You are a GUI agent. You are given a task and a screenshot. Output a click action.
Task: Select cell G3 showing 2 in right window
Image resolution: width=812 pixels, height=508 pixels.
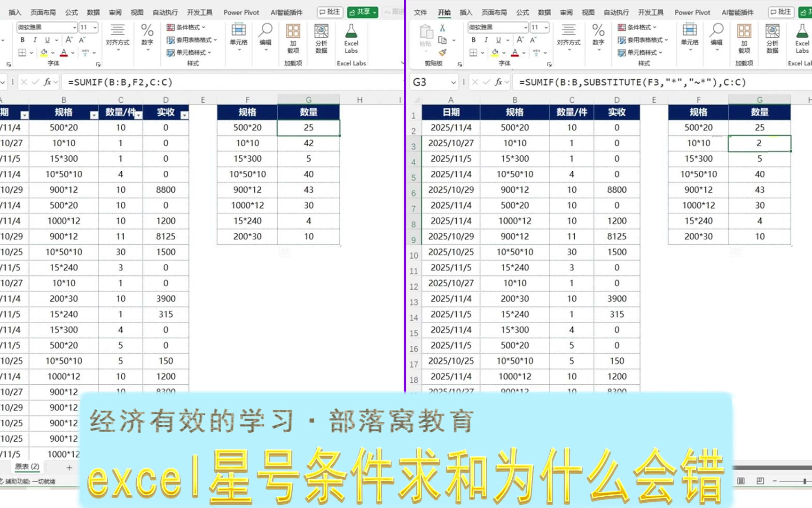[x=759, y=143]
